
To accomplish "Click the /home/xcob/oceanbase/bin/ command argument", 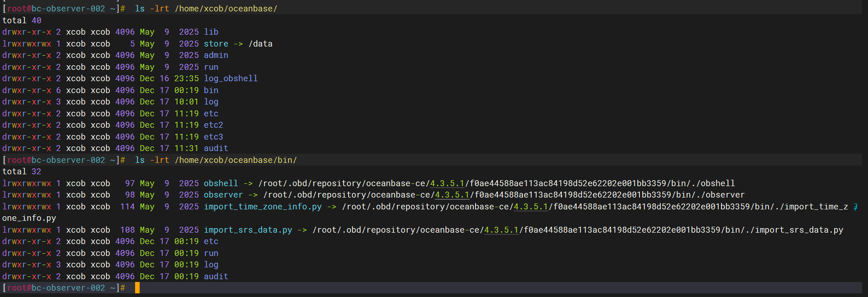I will 235,160.
